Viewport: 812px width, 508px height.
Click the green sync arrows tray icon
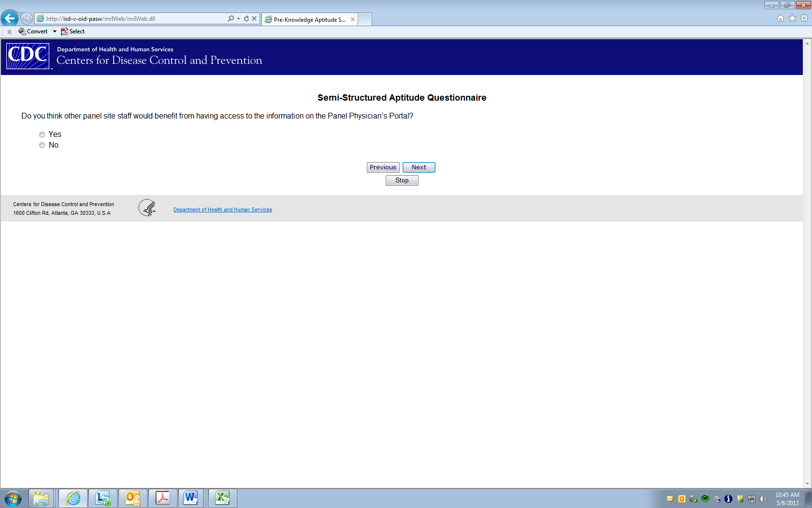(x=705, y=499)
